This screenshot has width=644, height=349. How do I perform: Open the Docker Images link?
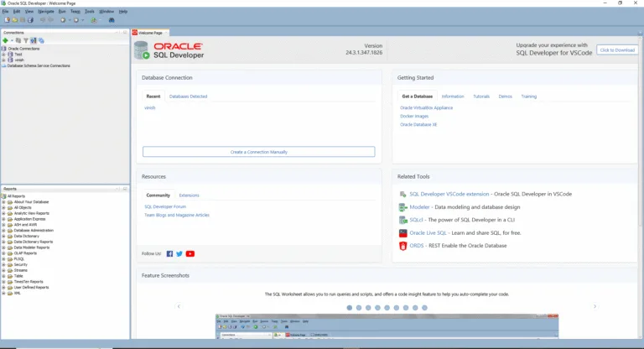coord(414,117)
